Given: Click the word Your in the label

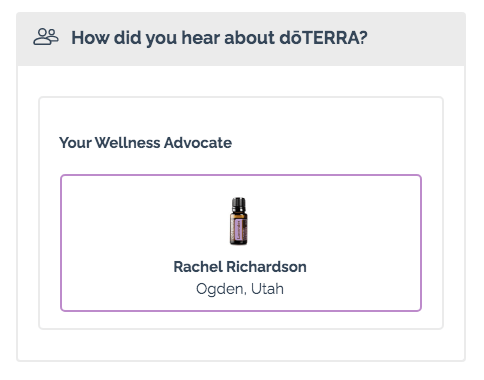Looking at the screenshot, I should click(75, 143).
